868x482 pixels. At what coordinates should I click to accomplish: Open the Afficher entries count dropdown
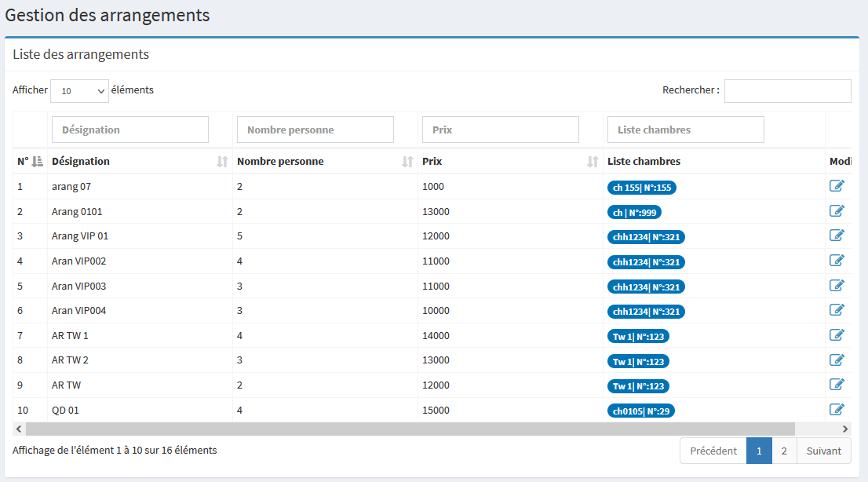(x=79, y=91)
